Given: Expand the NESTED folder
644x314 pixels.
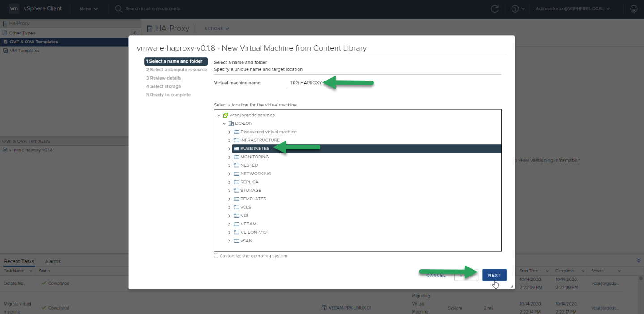Looking at the screenshot, I should click(x=230, y=165).
